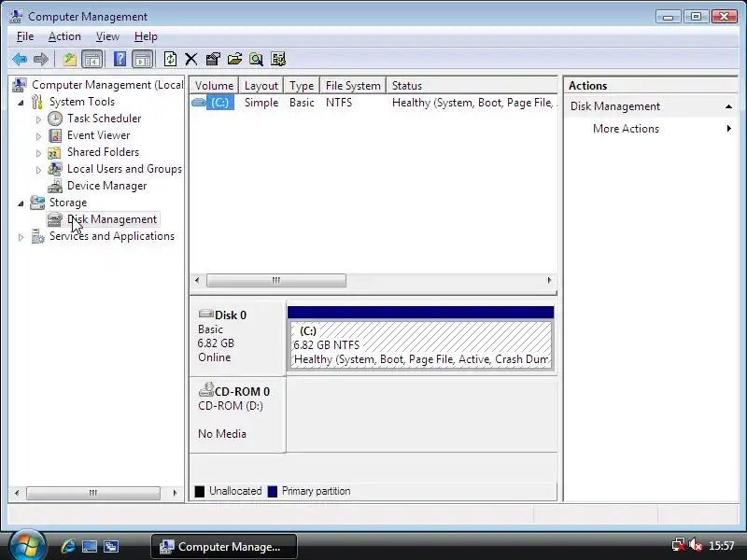Screen dimensions: 747x560
Task: Click volume list scroll right arrow
Action: point(549,280)
